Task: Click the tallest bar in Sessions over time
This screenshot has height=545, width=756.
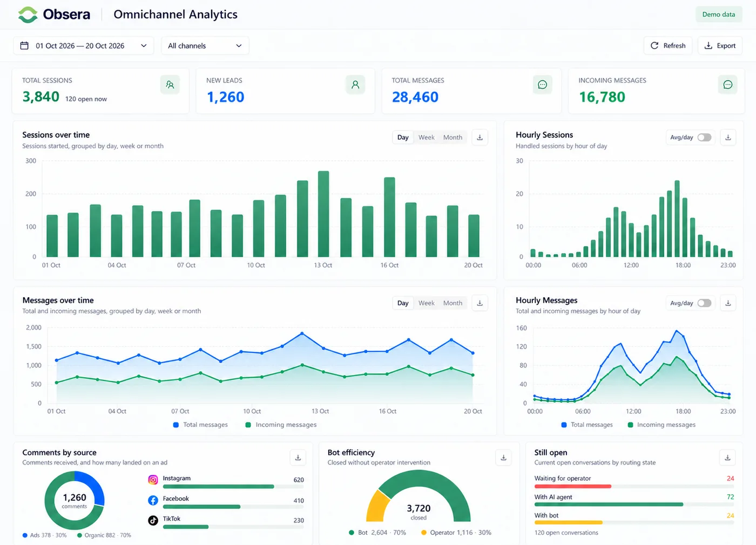Action: click(x=323, y=214)
